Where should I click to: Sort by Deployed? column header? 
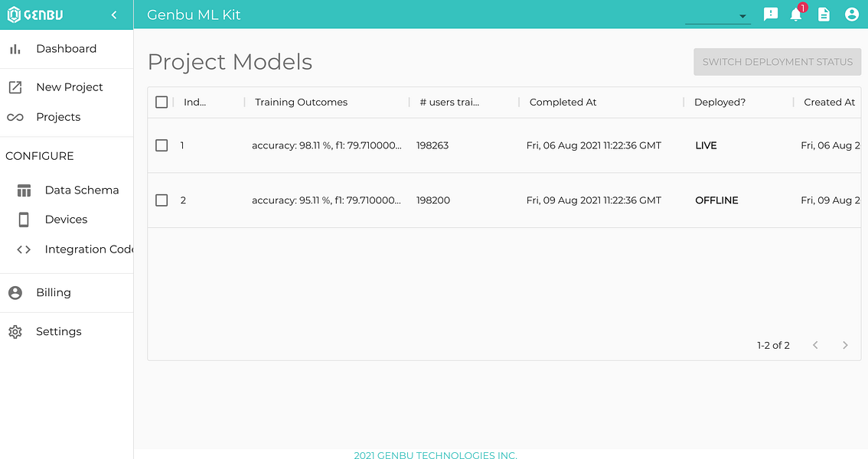click(x=720, y=102)
